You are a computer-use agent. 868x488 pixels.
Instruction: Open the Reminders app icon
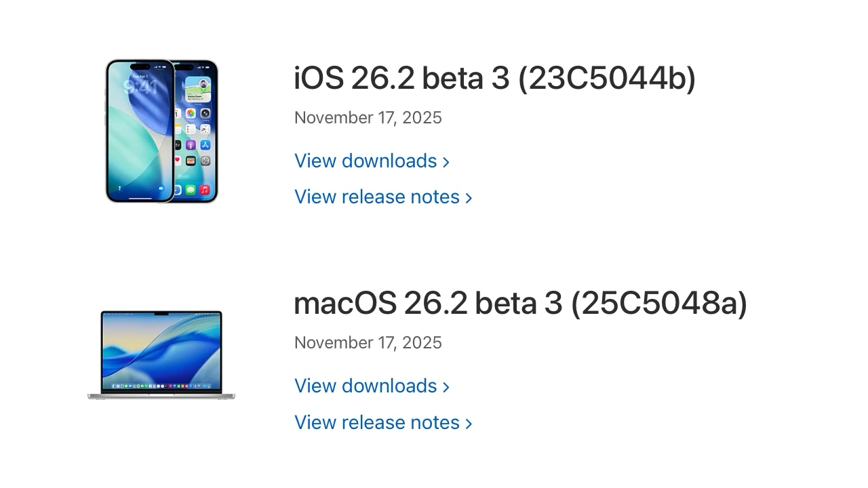point(189,129)
